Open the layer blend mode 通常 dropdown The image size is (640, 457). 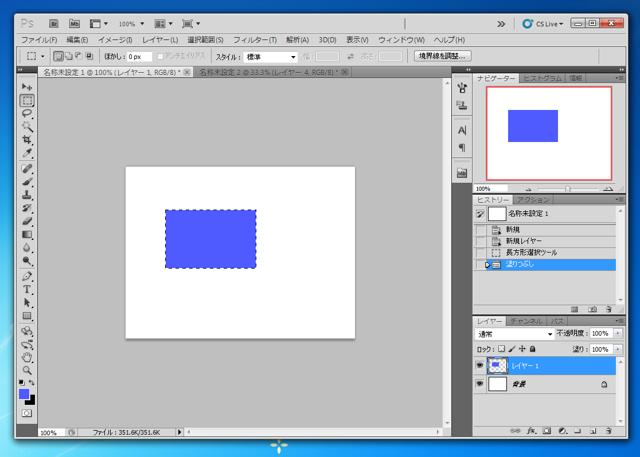click(515, 333)
